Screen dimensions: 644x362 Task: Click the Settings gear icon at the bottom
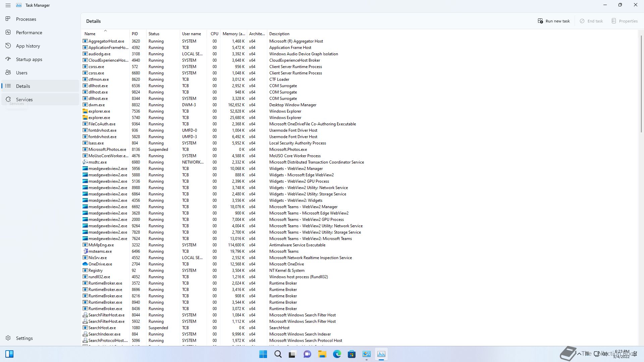coord(8,338)
